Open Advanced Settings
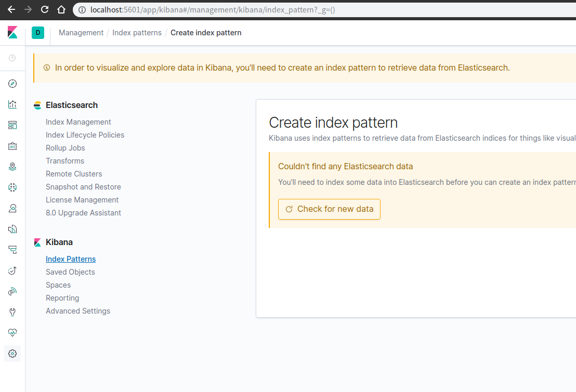Screen dimensions: 576x392 coord(78,311)
